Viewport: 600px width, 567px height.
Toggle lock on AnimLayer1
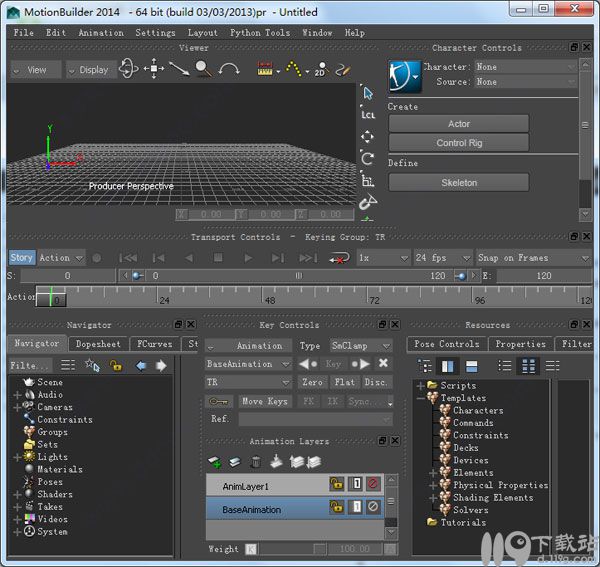[x=337, y=484]
